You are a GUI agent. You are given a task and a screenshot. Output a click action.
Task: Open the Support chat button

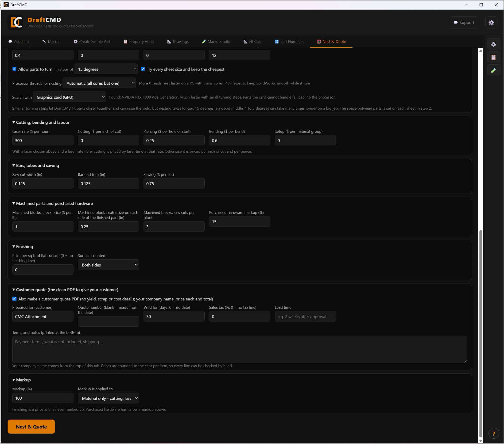pos(463,23)
